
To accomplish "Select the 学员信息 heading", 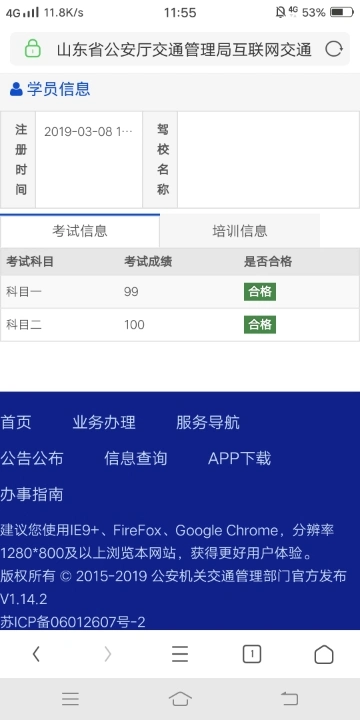I will (x=58, y=89).
